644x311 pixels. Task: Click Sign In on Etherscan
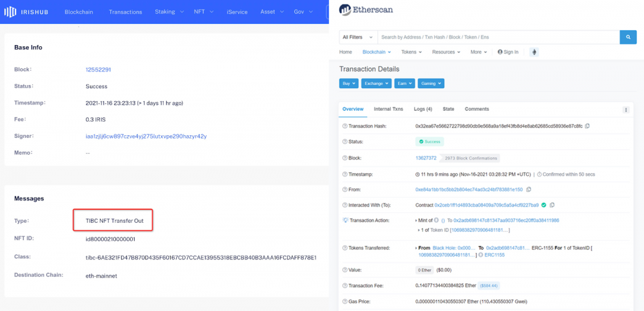(508, 52)
